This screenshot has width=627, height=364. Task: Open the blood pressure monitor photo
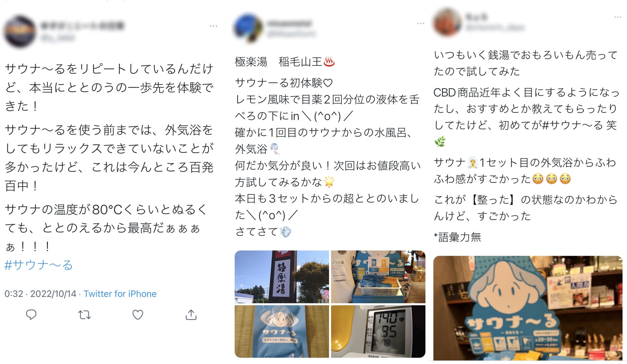378,331
